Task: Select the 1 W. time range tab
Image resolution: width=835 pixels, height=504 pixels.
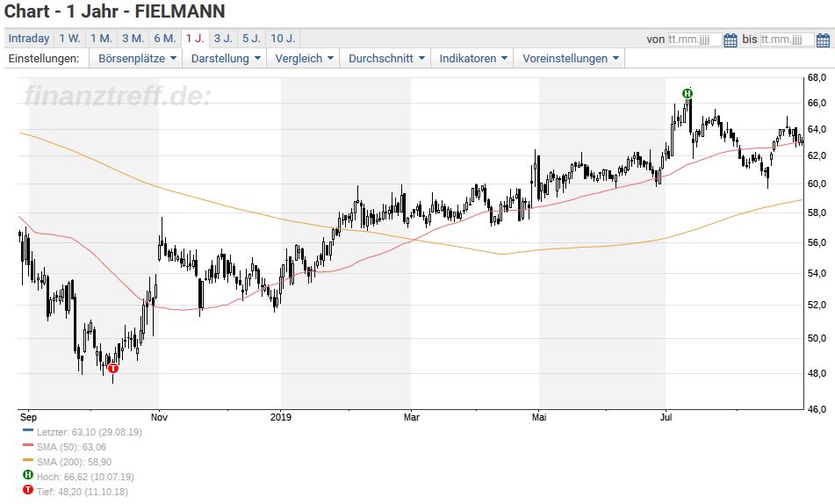Action: click(69, 39)
